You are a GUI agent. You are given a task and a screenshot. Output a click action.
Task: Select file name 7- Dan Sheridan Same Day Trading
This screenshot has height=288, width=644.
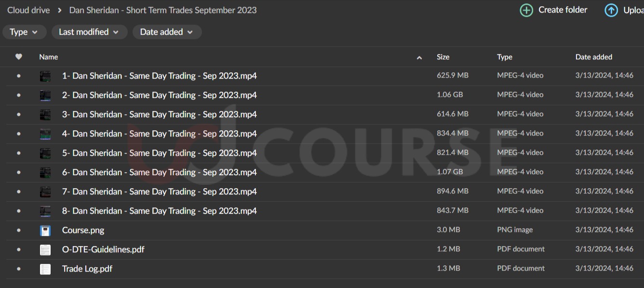point(160,192)
